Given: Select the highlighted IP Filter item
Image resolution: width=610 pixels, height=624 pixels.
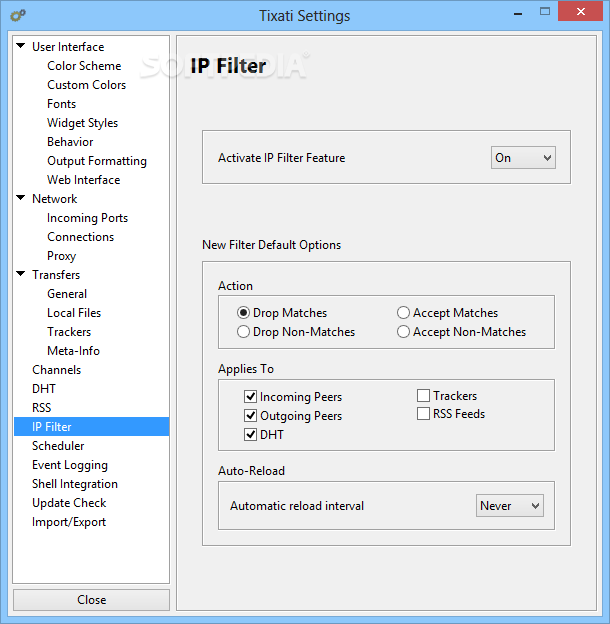Looking at the screenshot, I should [x=92, y=427].
